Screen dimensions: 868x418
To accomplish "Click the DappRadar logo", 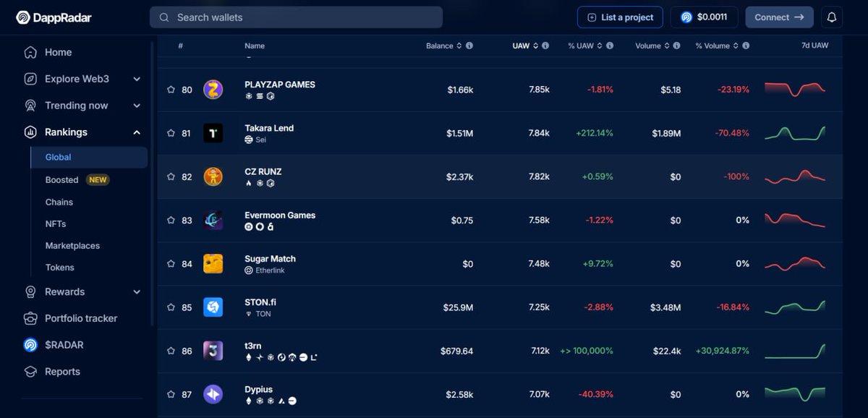I will [x=54, y=17].
